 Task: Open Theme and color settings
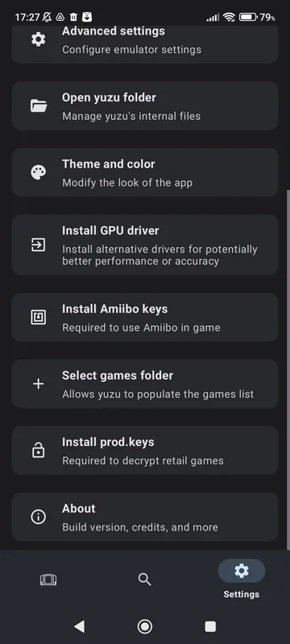coord(145,172)
